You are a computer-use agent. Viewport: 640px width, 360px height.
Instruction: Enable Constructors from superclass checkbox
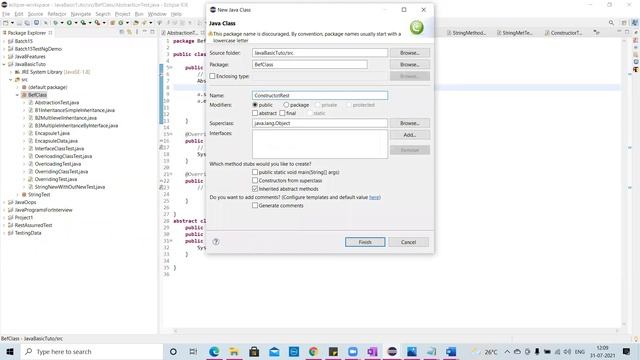(x=255, y=180)
